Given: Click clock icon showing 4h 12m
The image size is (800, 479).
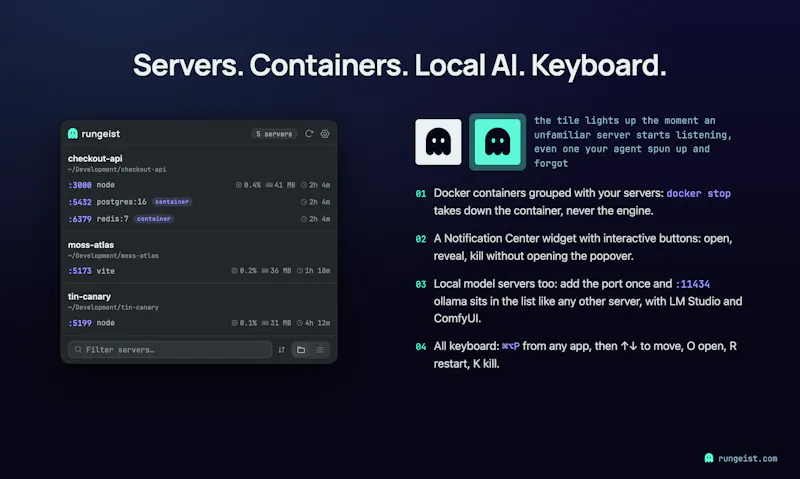Looking at the screenshot, I should (300, 323).
